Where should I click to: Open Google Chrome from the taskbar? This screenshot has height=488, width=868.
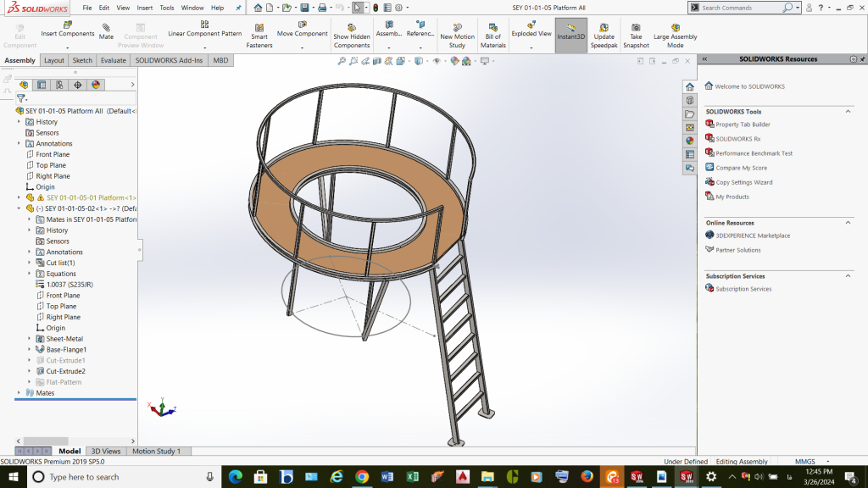(362, 477)
